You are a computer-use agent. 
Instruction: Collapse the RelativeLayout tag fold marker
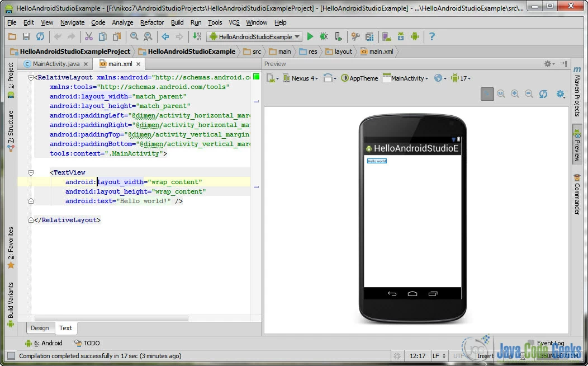[31, 77]
